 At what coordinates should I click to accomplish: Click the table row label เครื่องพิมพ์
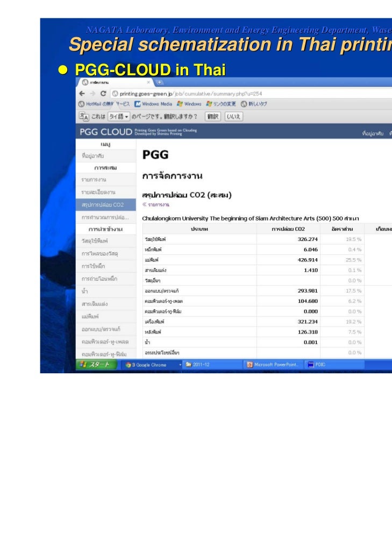154,322
